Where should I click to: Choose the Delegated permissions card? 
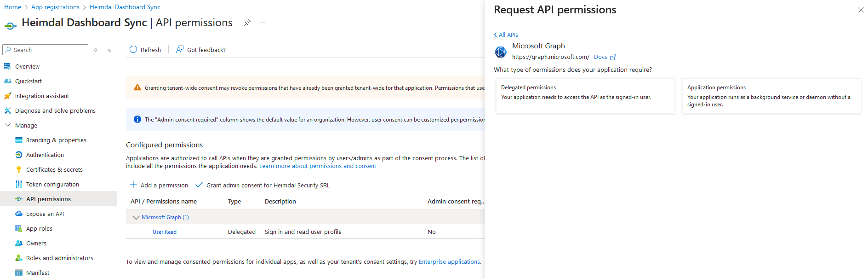click(585, 96)
